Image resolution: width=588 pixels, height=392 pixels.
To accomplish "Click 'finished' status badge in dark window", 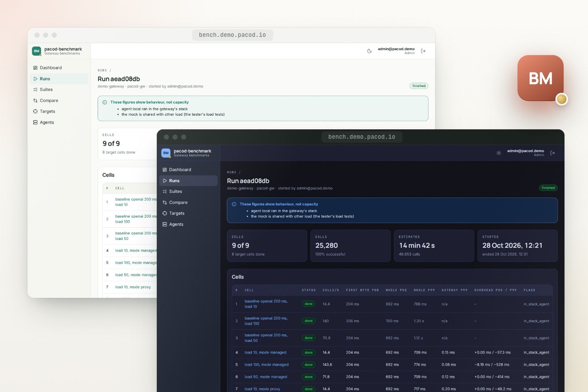I will pos(548,188).
